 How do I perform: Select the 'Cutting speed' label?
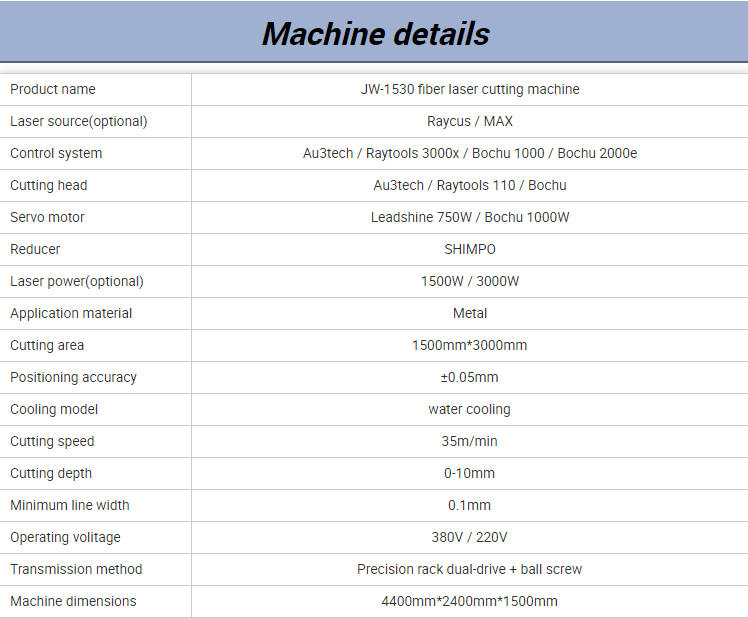click(x=52, y=441)
